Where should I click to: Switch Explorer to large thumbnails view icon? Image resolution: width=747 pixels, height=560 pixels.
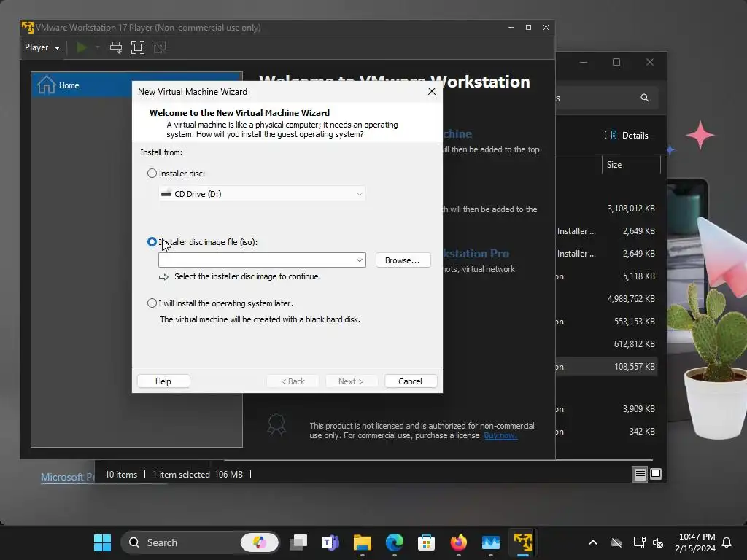[656, 474]
